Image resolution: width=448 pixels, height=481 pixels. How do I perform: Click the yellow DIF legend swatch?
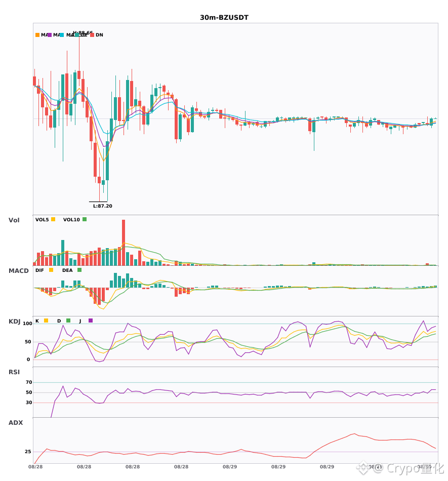tap(51, 270)
